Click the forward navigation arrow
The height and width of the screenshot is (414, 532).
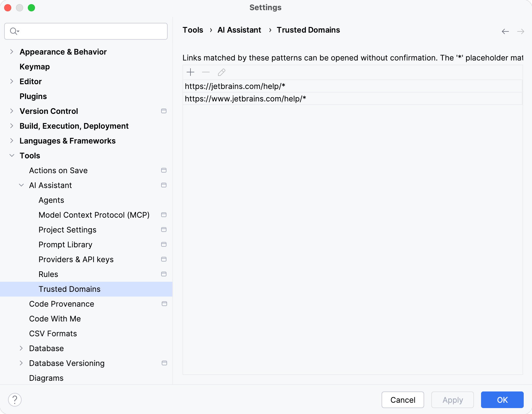click(x=521, y=31)
